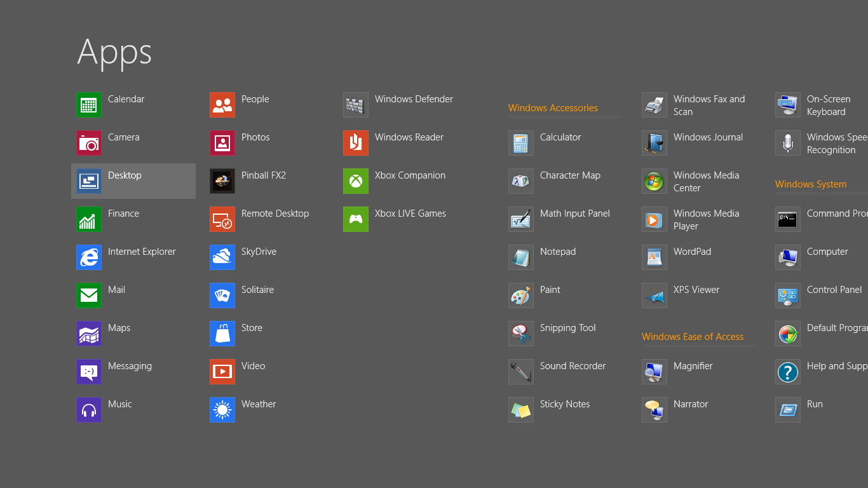Click the Control Panel label text
This screenshot has width=868, height=488.
[x=834, y=290]
